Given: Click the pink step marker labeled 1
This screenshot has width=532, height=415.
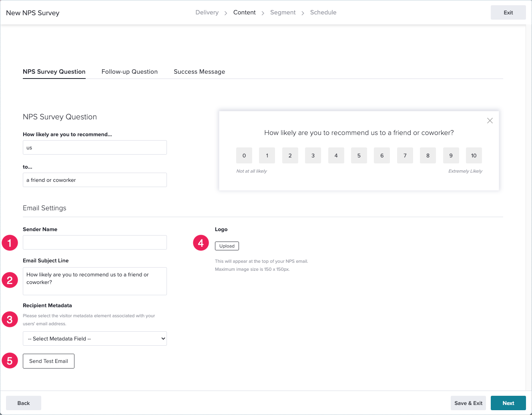Looking at the screenshot, I should pyautogui.click(x=10, y=243).
